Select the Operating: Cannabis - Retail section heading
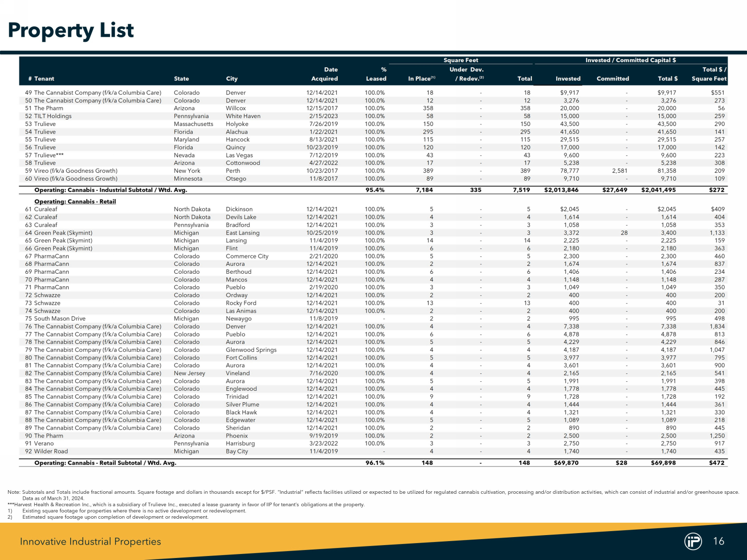Screen dimensions: 747x560 click(75, 202)
